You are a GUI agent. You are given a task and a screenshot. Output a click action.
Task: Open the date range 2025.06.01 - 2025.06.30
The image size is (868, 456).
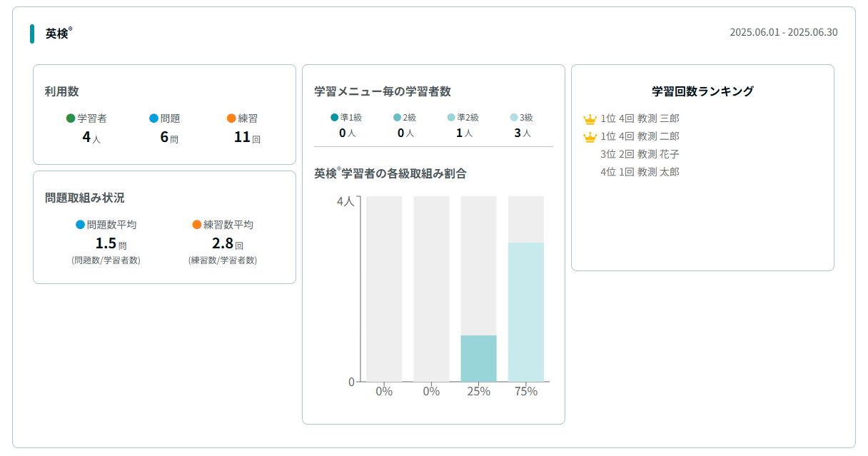[x=783, y=33]
